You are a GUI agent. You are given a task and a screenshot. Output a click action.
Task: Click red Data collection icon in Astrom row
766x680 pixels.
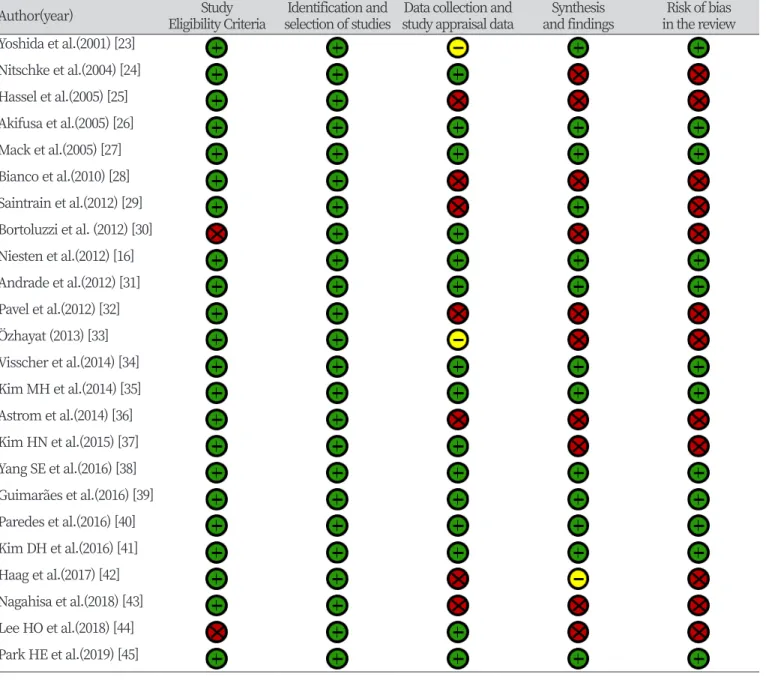point(458,419)
